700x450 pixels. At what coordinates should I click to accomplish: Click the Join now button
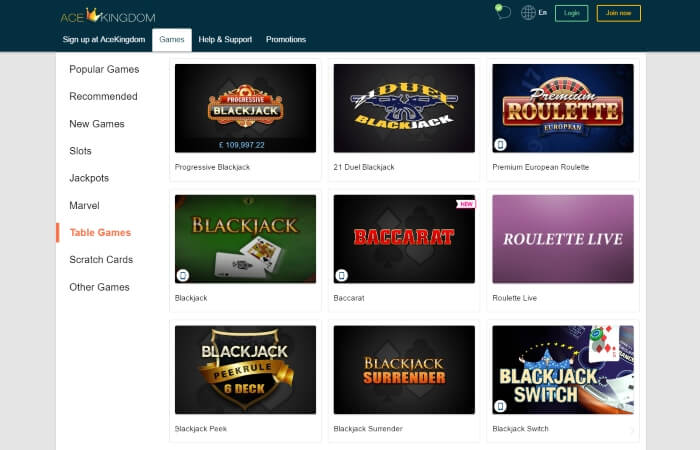click(x=618, y=13)
